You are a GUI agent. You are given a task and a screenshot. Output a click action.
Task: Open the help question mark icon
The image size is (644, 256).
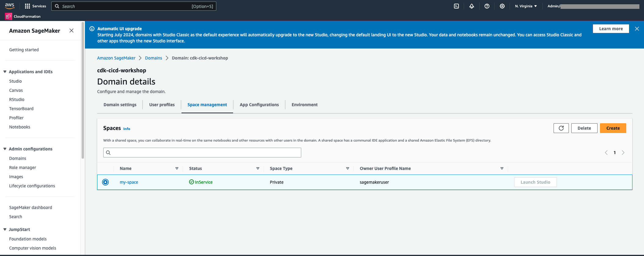coord(487,6)
